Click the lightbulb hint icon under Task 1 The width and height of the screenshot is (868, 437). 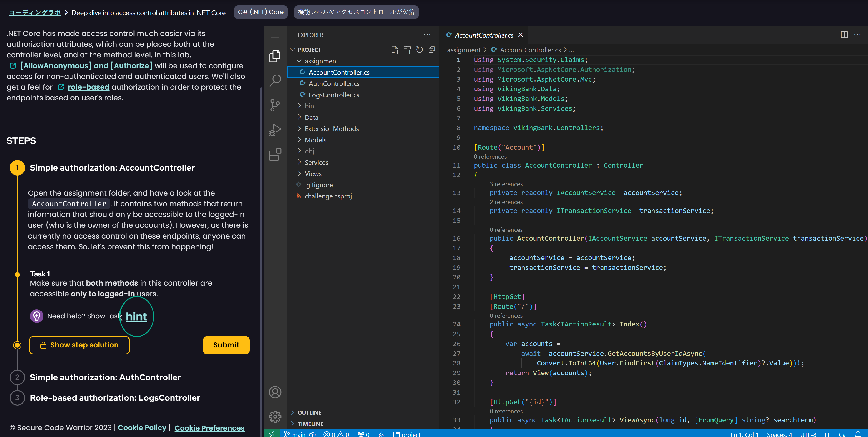(37, 316)
